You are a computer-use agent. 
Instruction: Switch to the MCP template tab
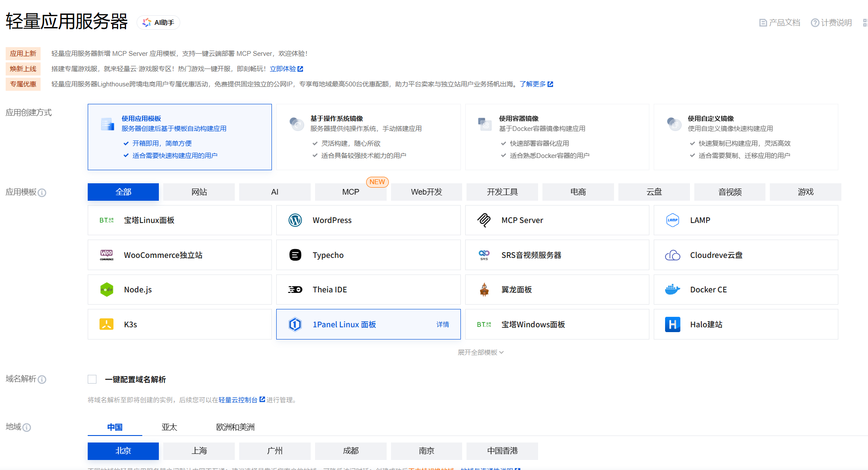click(350, 192)
